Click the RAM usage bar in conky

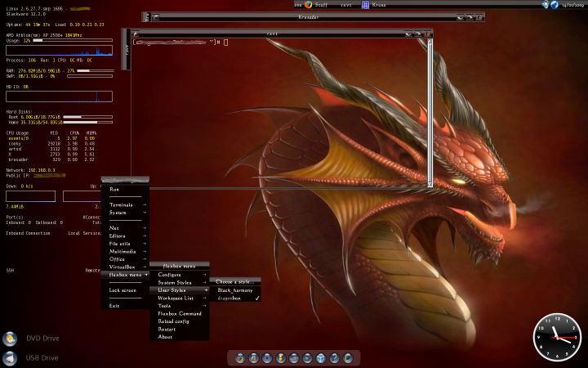[x=96, y=70]
